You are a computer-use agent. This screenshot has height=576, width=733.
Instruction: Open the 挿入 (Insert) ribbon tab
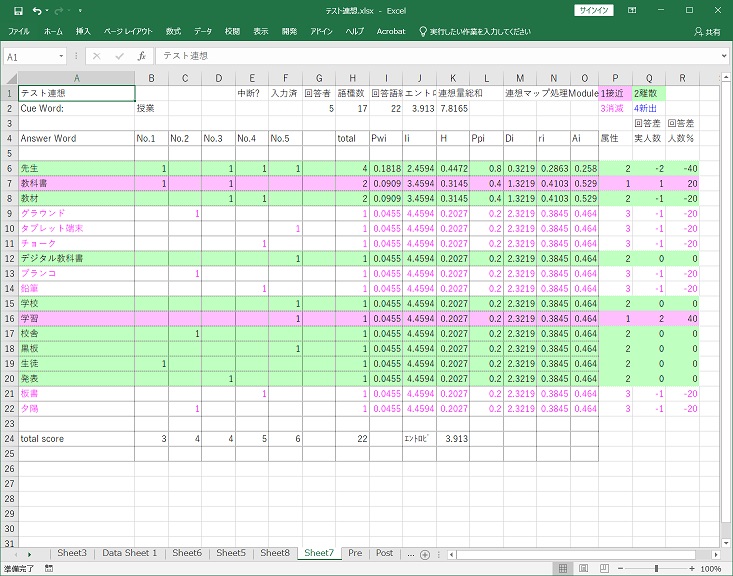pos(83,32)
